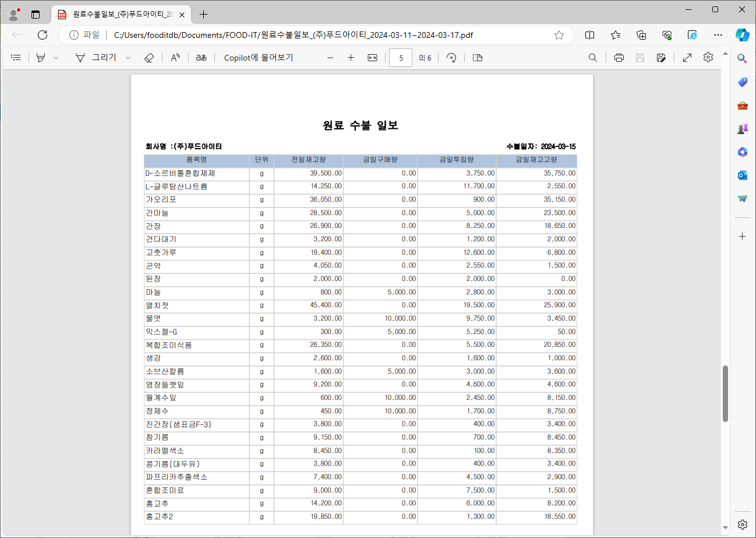Screen dimensions: 756x538
Task: Click Save As icon in PDF toolbar
Action: point(661,58)
